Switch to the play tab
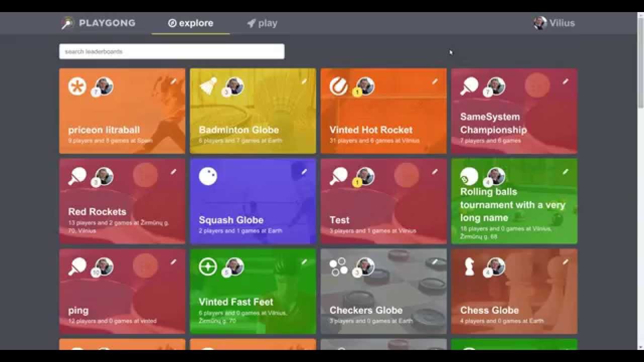 point(262,23)
